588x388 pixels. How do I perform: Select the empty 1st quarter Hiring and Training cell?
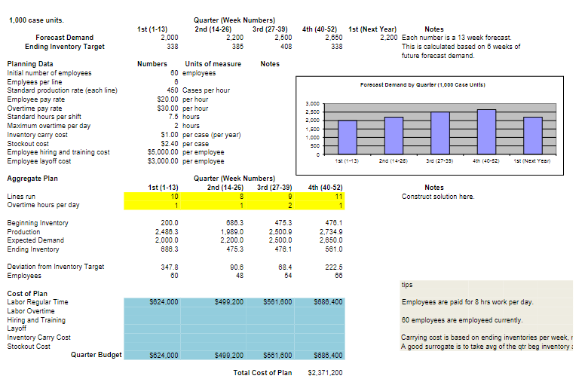coord(152,320)
